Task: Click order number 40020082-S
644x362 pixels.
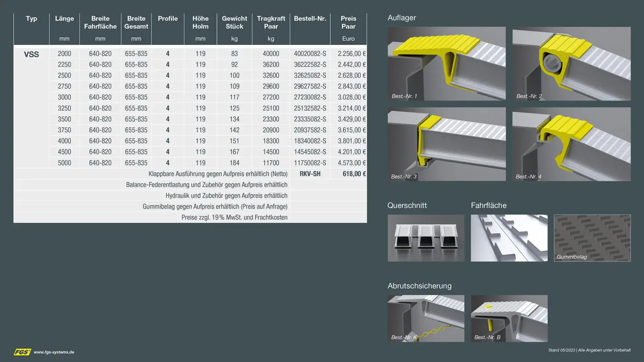Action: [310, 54]
